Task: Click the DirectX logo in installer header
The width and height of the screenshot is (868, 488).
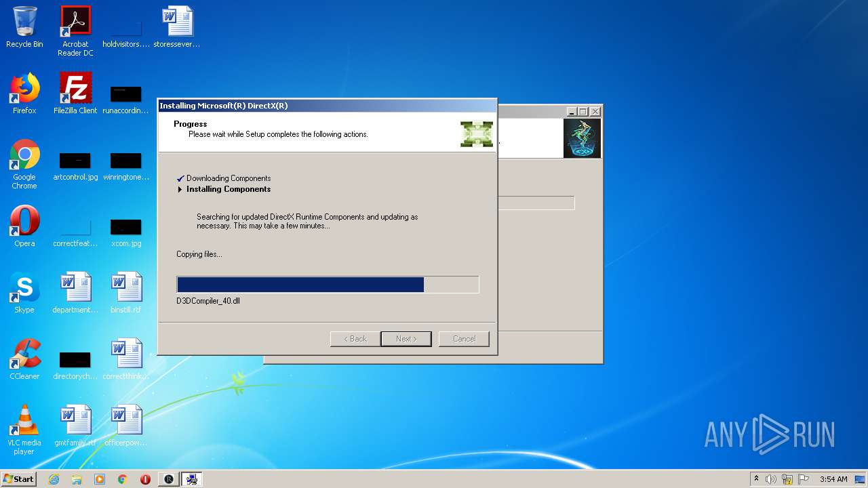Action: point(476,134)
